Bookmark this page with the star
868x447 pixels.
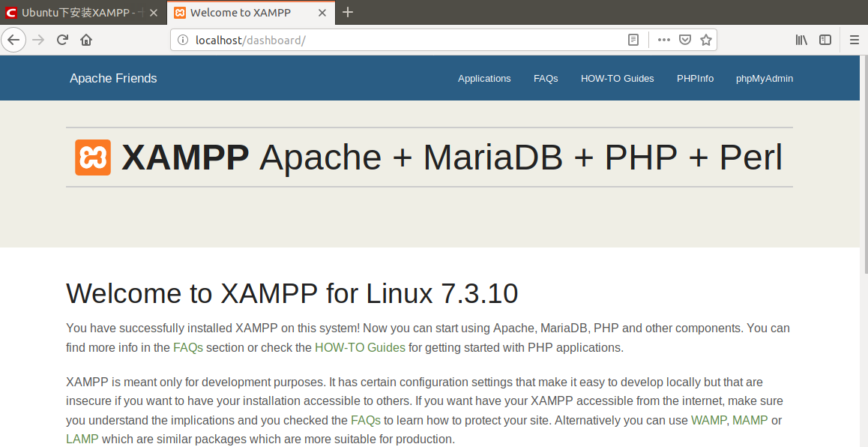click(706, 40)
